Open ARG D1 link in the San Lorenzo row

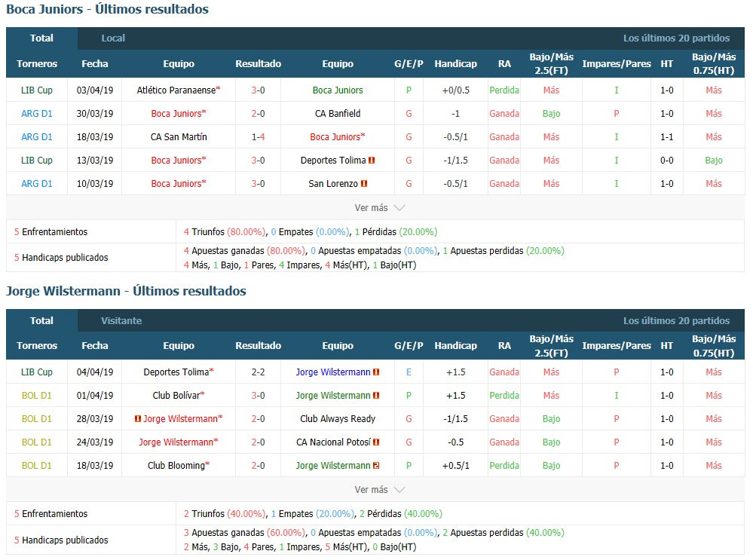pyautogui.click(x=37, y=183)
